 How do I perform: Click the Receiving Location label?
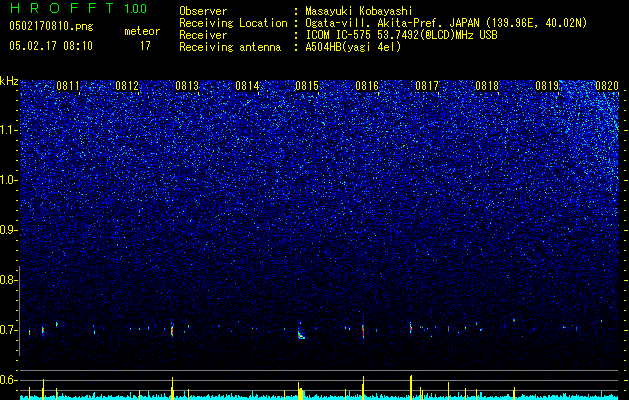[x=233, y=23]
